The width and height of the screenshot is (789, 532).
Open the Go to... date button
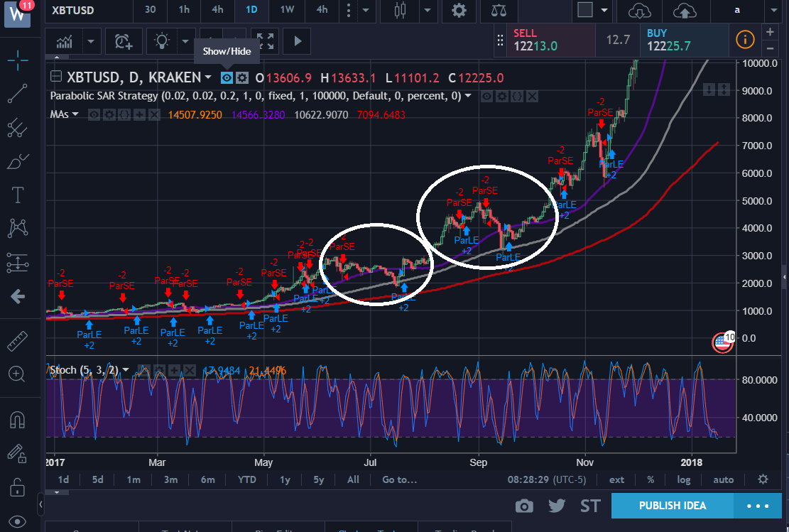[x=400, y=479]
